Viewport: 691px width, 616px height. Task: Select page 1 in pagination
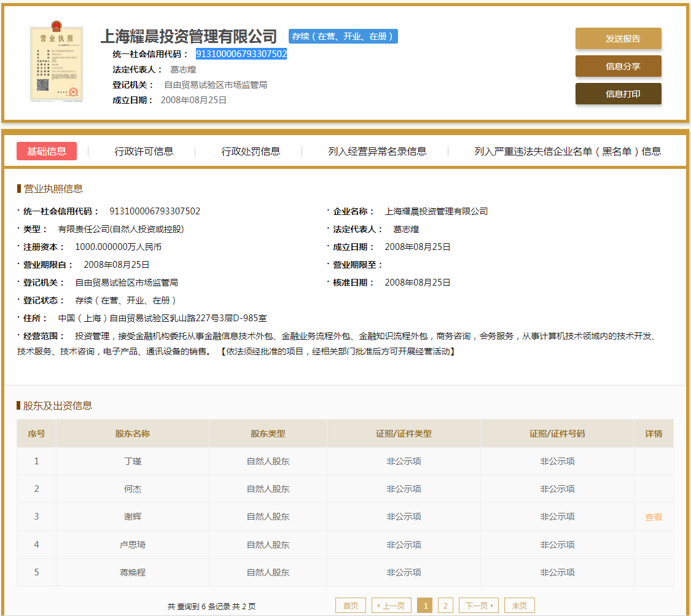click(424, 606)
